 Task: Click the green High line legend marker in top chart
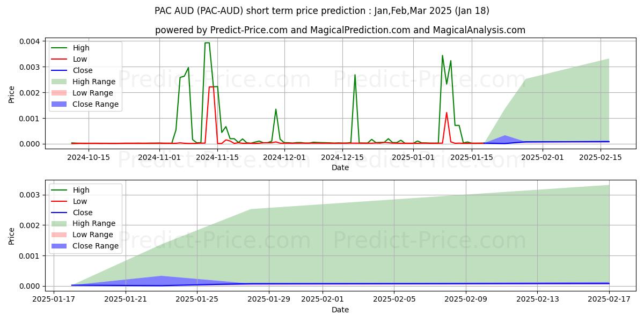point(60,48)
